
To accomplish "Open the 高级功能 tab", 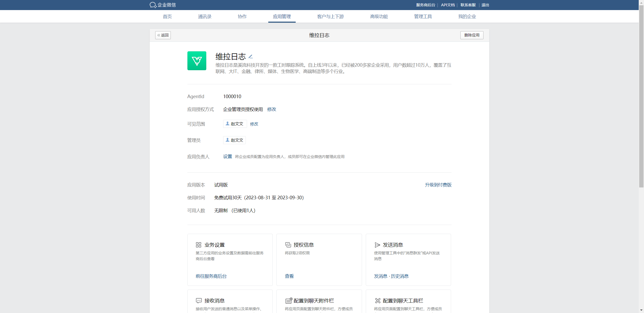I will coord(379,16).
